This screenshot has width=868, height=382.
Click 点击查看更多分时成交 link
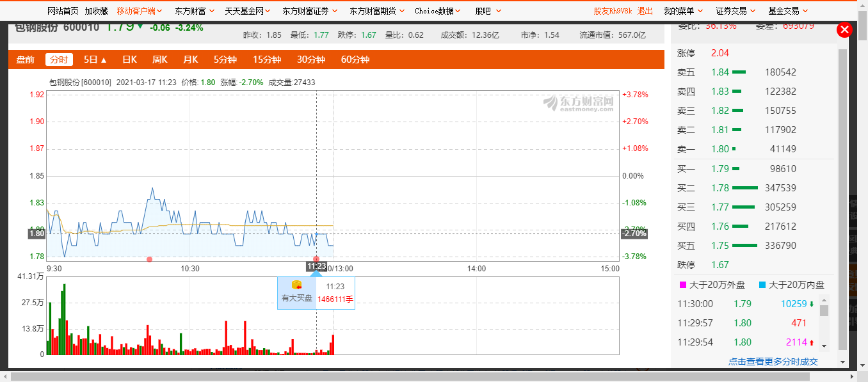(x=773, y=362)
